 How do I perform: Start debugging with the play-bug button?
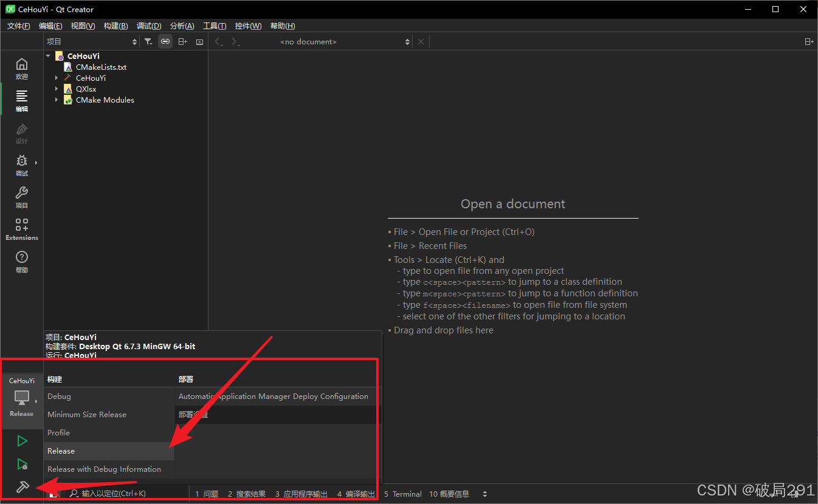click(x=22, y=464)
